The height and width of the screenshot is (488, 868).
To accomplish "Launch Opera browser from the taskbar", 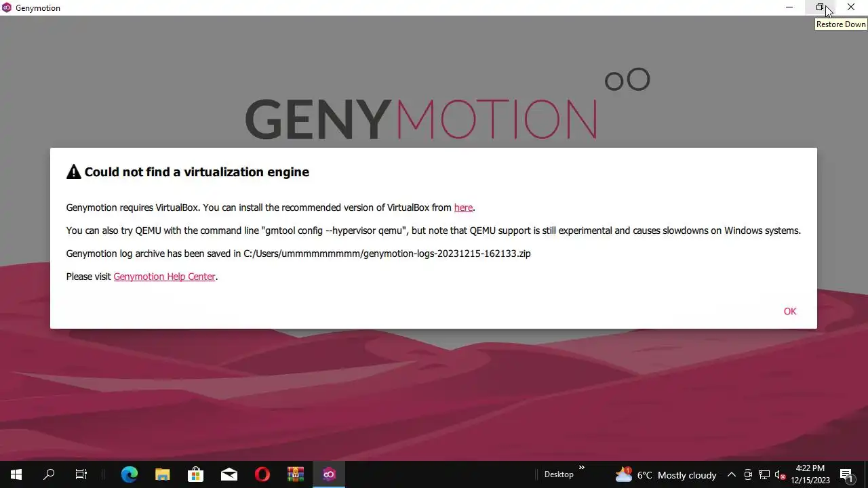I will click(262, 474).
